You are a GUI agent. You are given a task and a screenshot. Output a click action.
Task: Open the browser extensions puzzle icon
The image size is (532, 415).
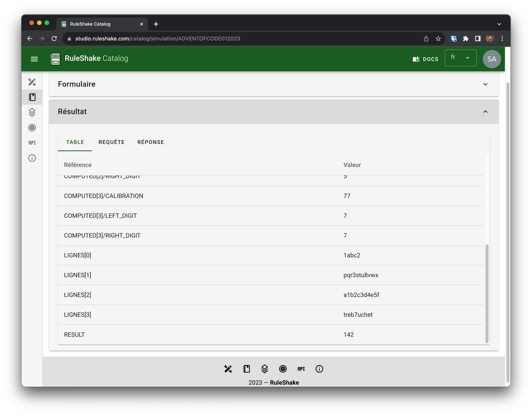[x=465, y=38]
